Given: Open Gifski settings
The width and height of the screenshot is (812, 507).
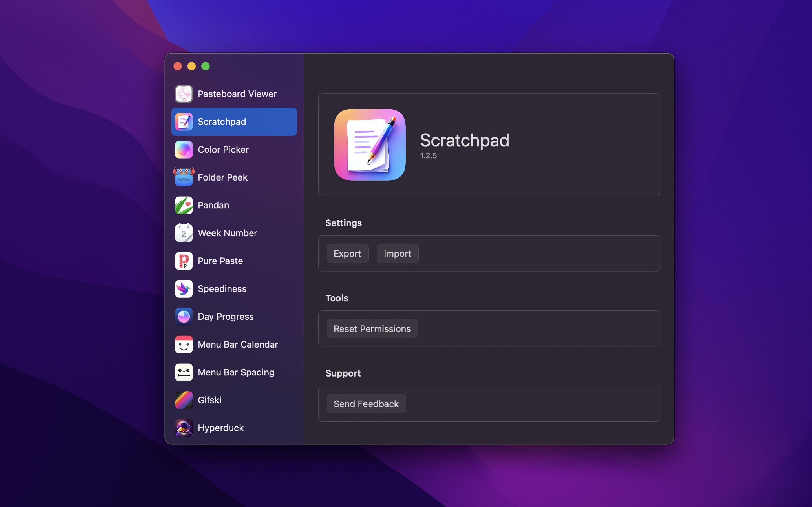Looking at the screenshot, I should pos(209,400).
